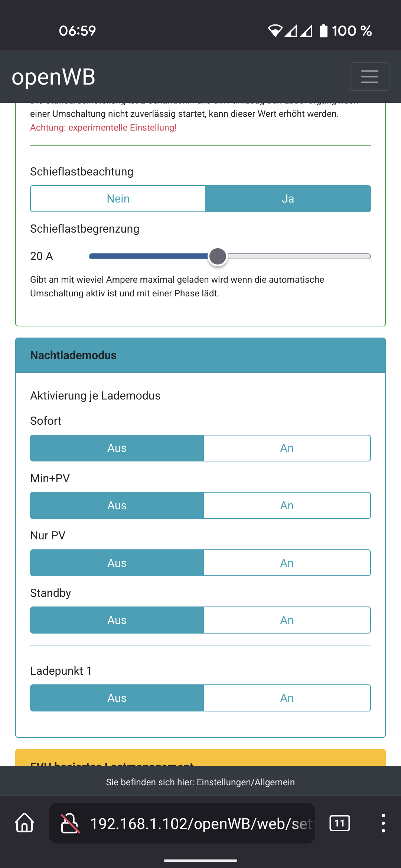Enable Standby night charging with An

(287, 620)
